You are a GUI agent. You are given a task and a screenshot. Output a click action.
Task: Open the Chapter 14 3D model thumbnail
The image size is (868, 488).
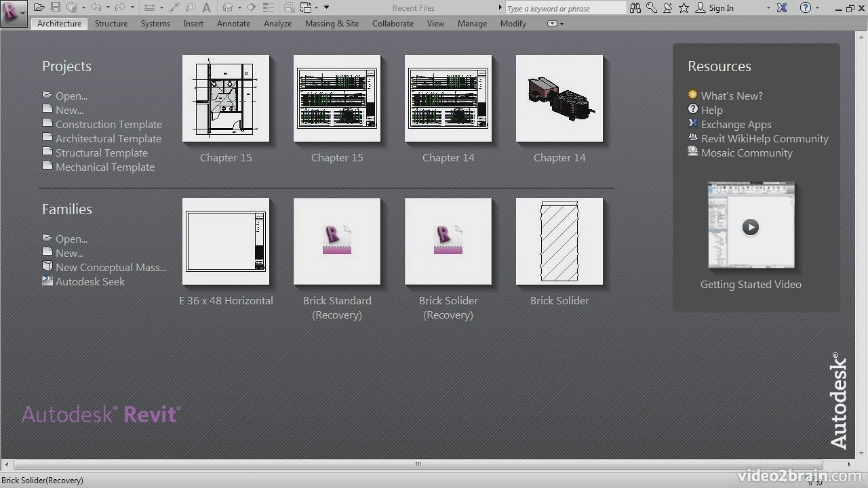(559, 98)
